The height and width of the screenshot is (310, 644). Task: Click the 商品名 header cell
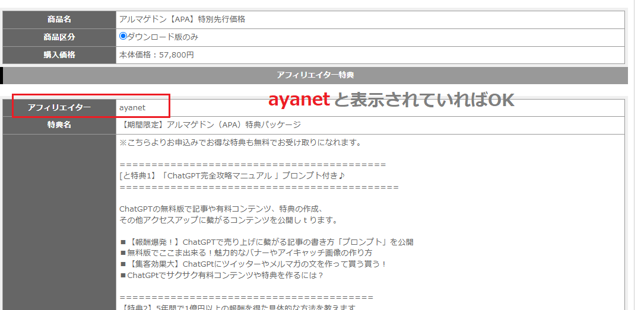pyautogui.click(x=59, y=20)
